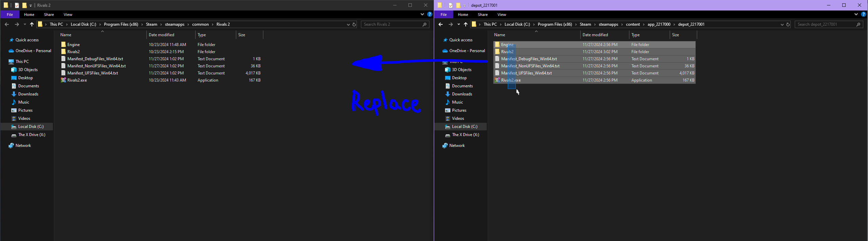Open recent locations dropdown in Rivals 2 window

coord(25,24)
